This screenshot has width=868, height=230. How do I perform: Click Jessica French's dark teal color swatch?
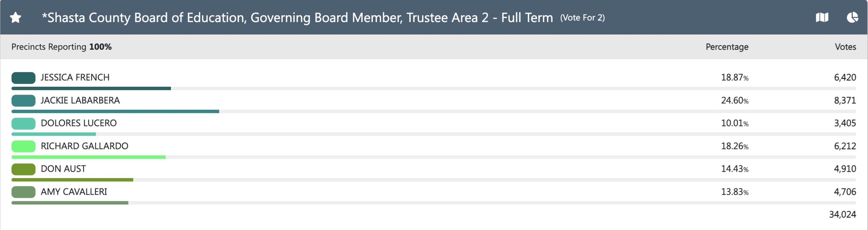(x=23, y=78)
